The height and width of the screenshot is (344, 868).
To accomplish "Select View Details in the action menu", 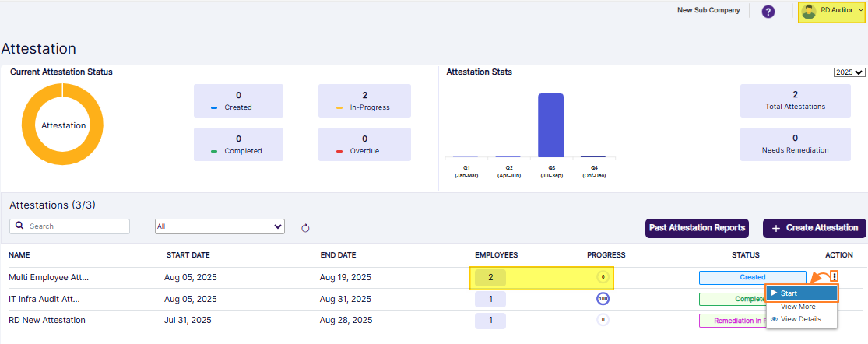I will [x=801, y=319].
